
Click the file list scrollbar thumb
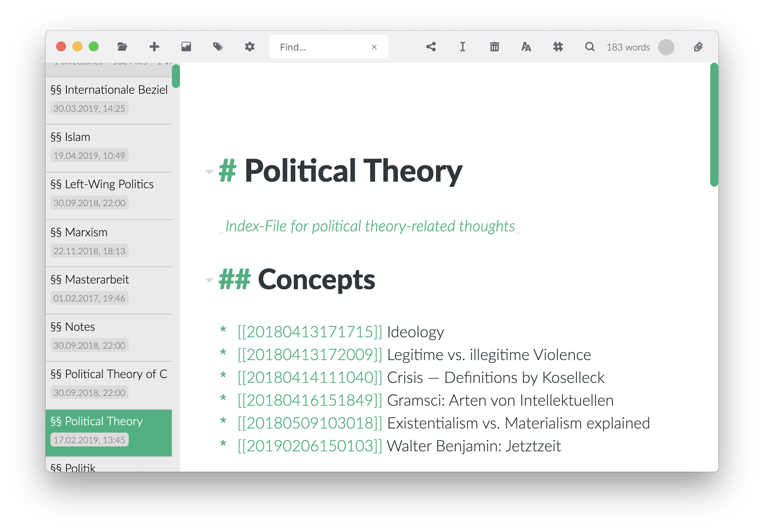(176, 76)
